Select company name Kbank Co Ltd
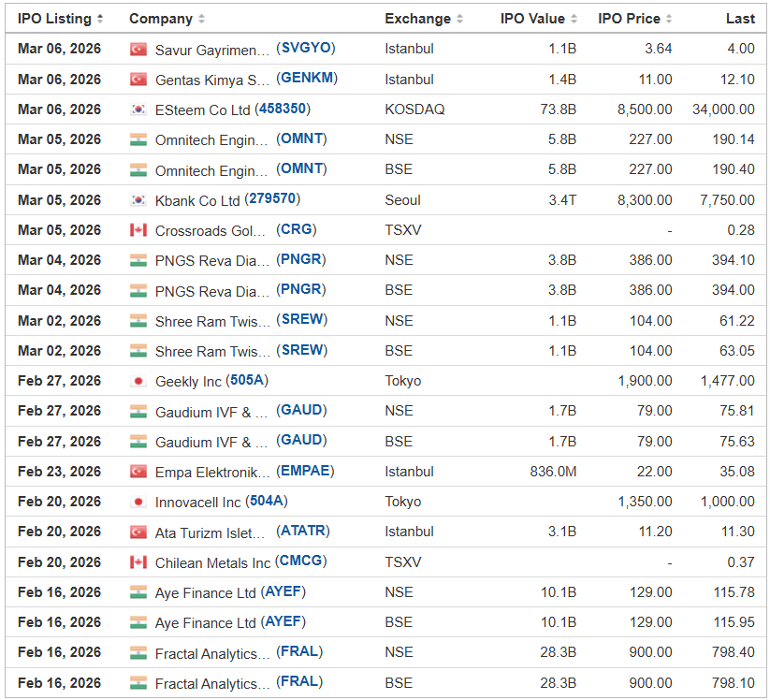The height and width of the screenshot is (700, 770). click(197, 201)
